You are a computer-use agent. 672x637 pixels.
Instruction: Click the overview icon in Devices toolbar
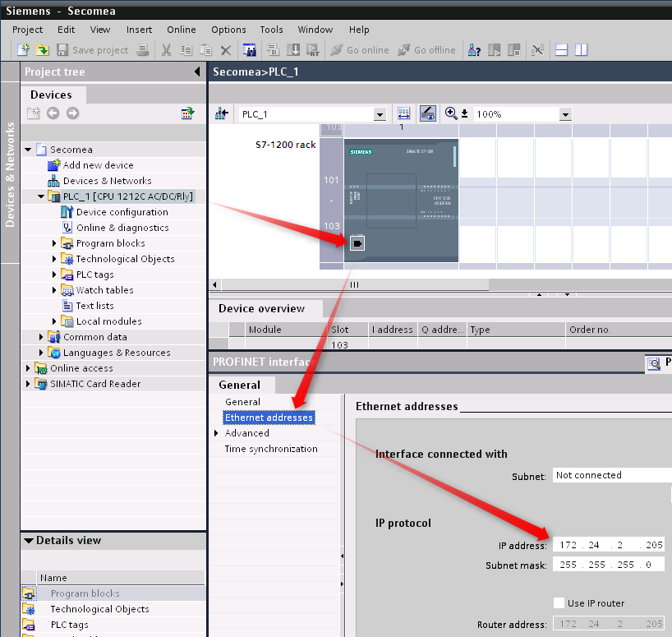click(187, 113)
